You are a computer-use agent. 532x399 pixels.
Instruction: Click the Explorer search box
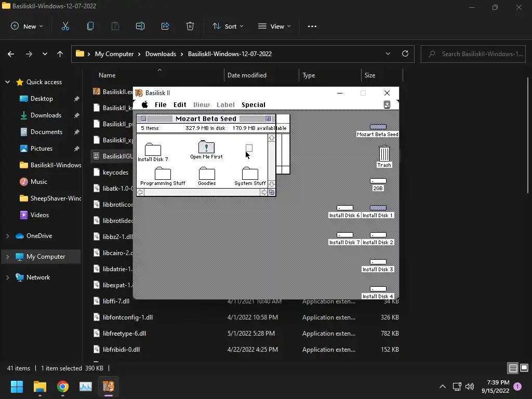coord(473,54)
